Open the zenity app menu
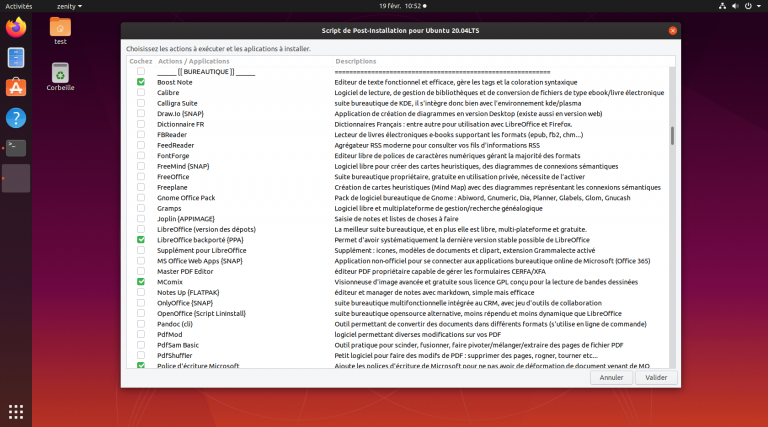Screen dimensions: 768x427 (x=69, y=6)
